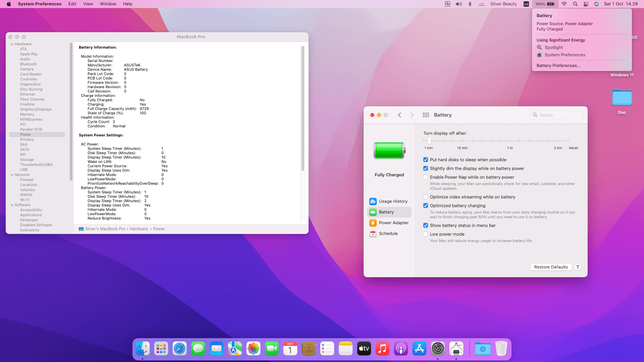
Task: Open Mail app in the Dock
Action: tap(217, 349)
